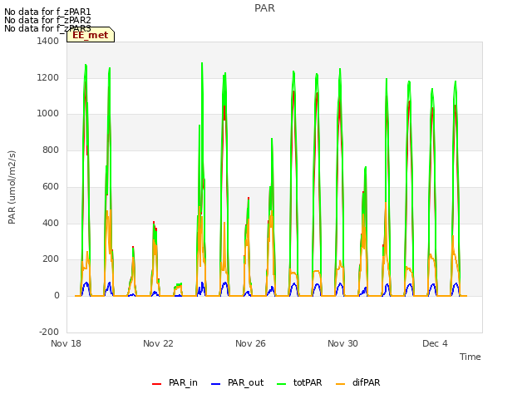Click the 400 y-axis tick label
The width and height of the screenshot is (532, 399).
(51, 223)
